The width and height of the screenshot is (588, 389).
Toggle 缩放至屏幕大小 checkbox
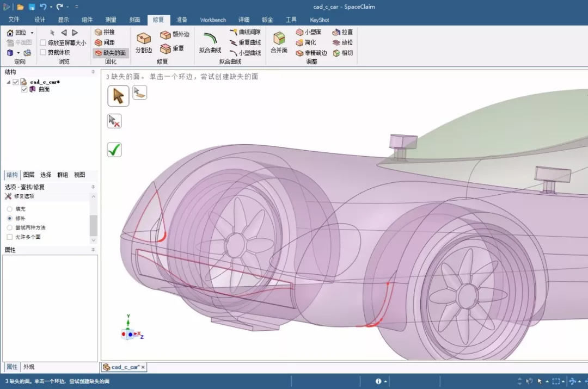(x=43, y=43)
